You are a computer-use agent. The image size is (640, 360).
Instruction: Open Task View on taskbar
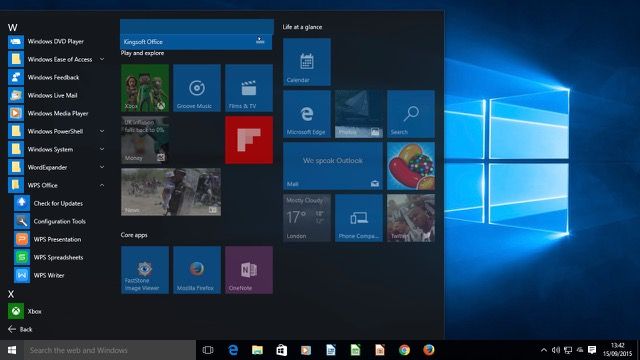point(208,350)
